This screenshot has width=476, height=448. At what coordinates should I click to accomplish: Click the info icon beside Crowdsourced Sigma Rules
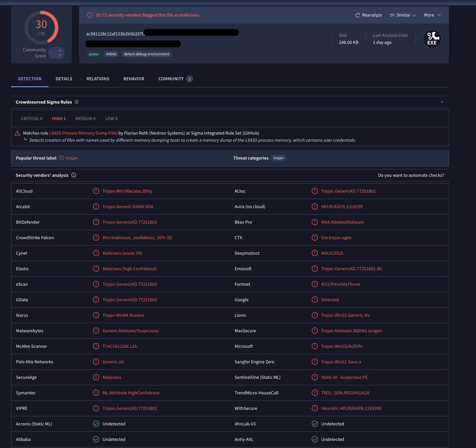coord(77,102)
